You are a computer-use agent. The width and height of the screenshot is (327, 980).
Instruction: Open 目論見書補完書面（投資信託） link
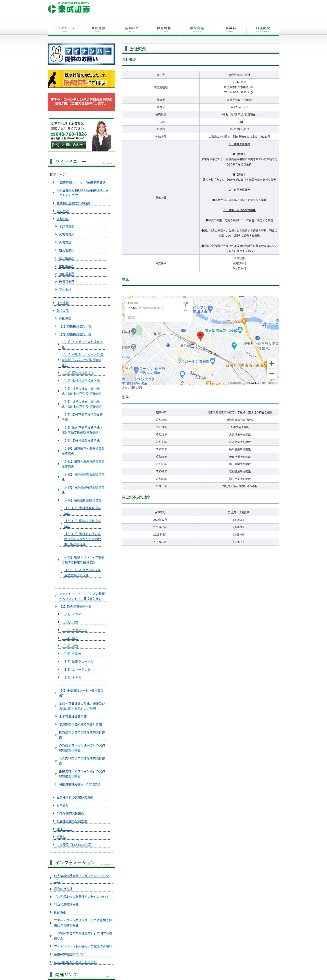[80, 784]
